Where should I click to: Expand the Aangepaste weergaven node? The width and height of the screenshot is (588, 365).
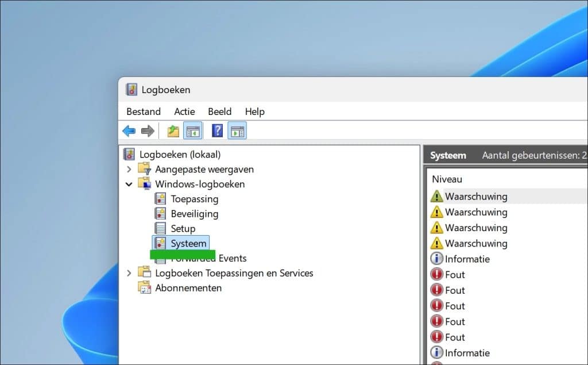point(129,170)
